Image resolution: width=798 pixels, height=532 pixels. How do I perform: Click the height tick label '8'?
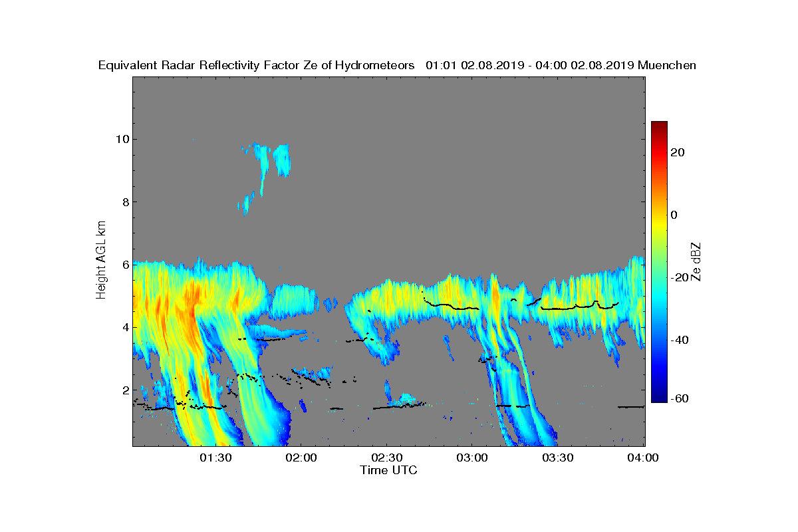[126, 202]
